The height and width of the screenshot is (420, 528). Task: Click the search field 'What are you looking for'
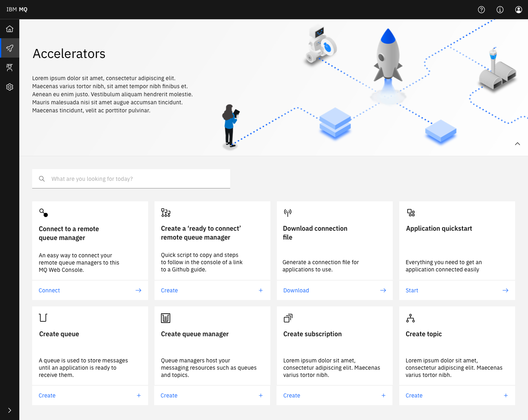coord(131,179)
